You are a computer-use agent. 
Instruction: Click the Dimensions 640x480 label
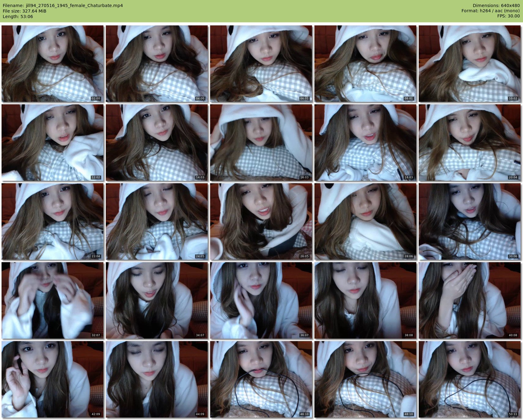tap(496, 6)
